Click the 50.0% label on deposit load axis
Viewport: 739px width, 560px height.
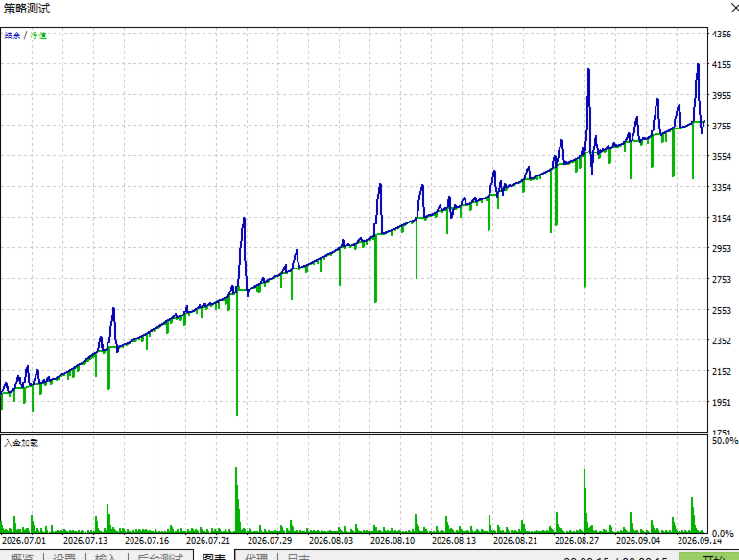pos(725,440)
